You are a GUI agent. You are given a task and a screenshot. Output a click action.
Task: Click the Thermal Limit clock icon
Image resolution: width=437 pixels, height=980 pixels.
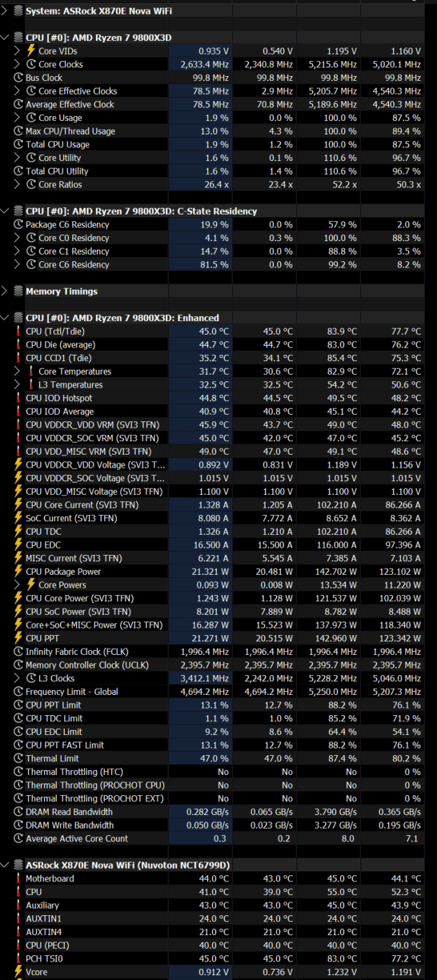click(x=18, y=758)
